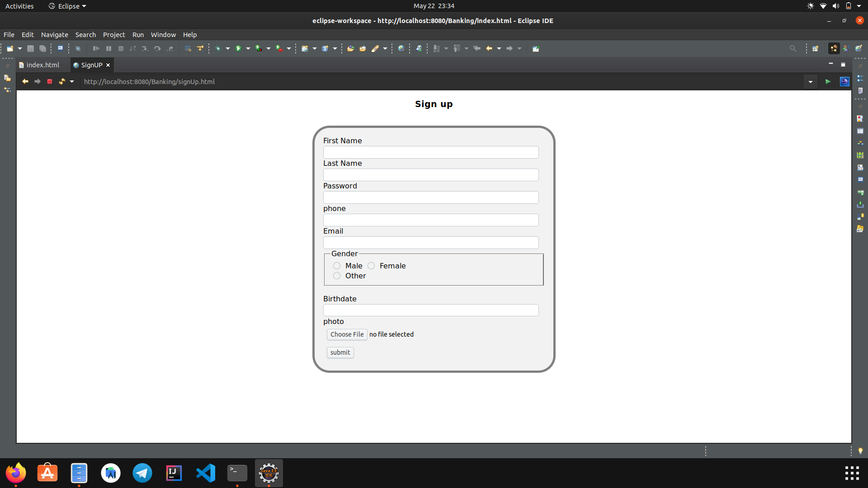The width and height of the screenshot is (868, 488).
Task: Click the Save disk icon in toolbar
Action: click(30, 48)
